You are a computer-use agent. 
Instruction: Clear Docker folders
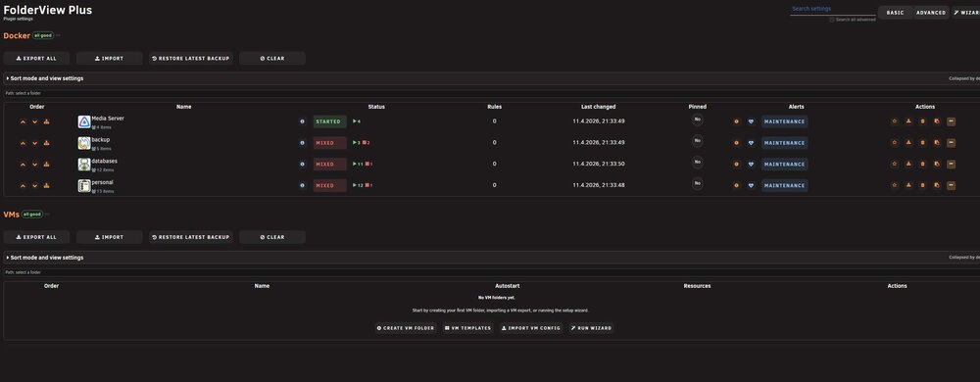(x=272, y=58)
